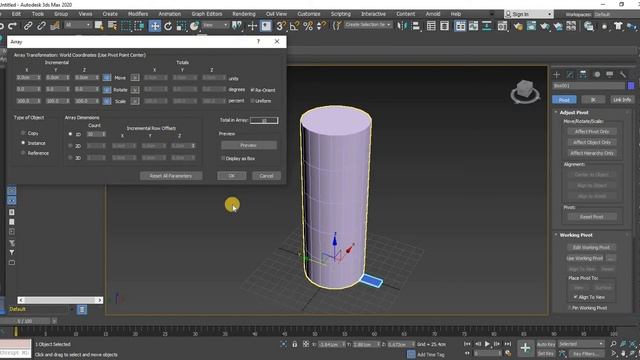Toggle the selection lock padlock icon

pos(295,344)
